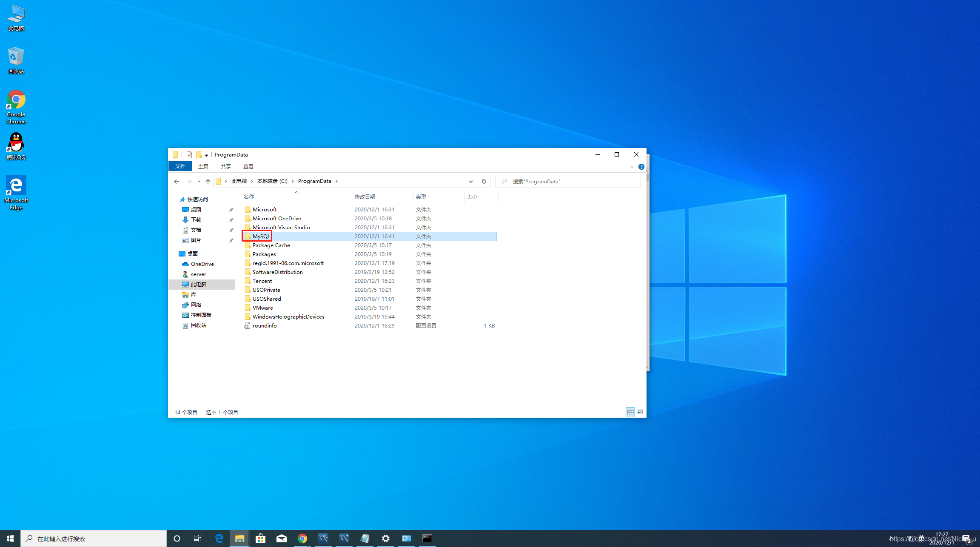Switch to large icons view button
The width and height of the screenshot is (980, 547).
640,412
